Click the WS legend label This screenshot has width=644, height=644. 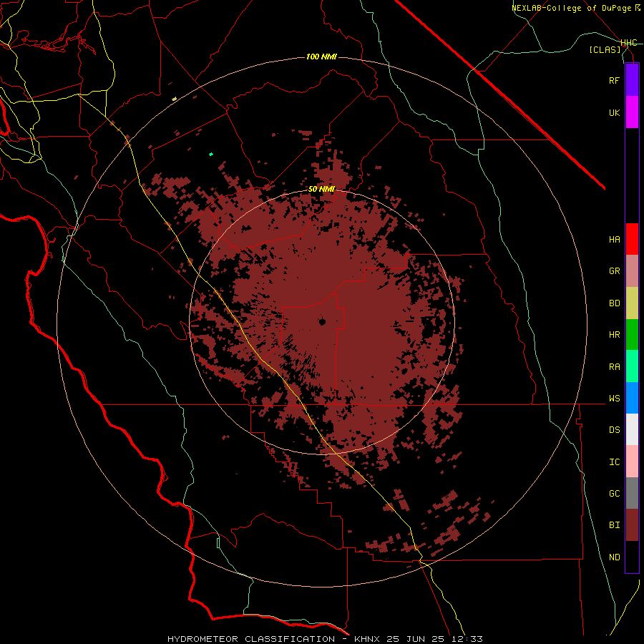point(614,398)
